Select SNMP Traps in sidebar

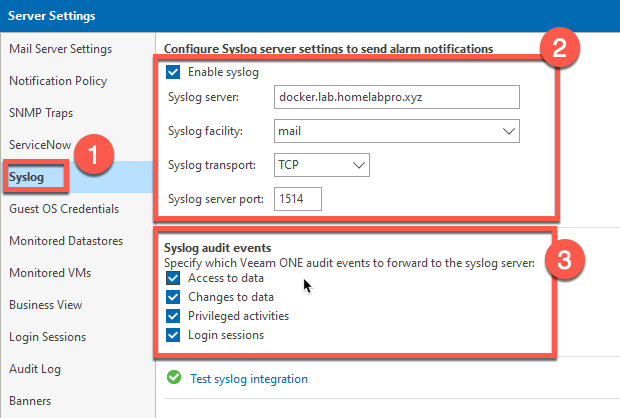click(x=41, y=113)
